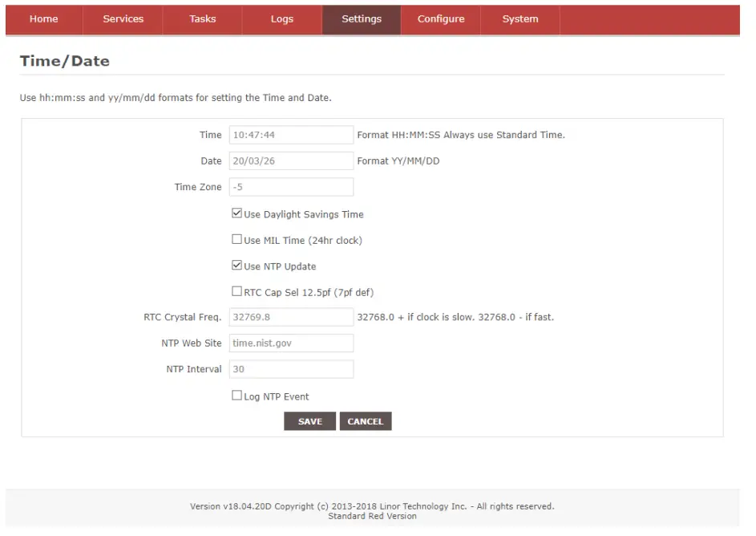Uncheck Use NTP Update
756x536 pixels.
[237, 266]
